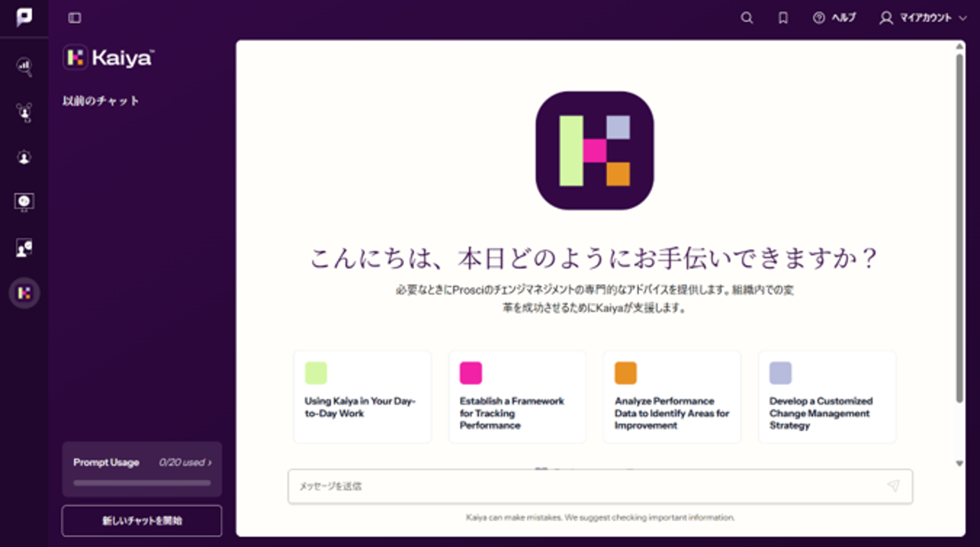Image resolution: width=980 pixels, height=547 pixels.
Task: Focus the メッセージを送信 input field
Action: (600, 486)
